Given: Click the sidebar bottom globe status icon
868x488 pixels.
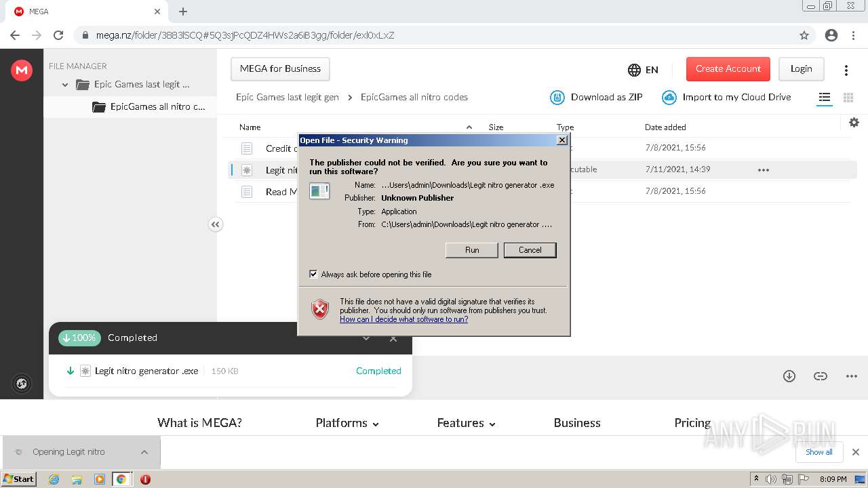Looking at the screenshot, I should click(x=22, y=384).
